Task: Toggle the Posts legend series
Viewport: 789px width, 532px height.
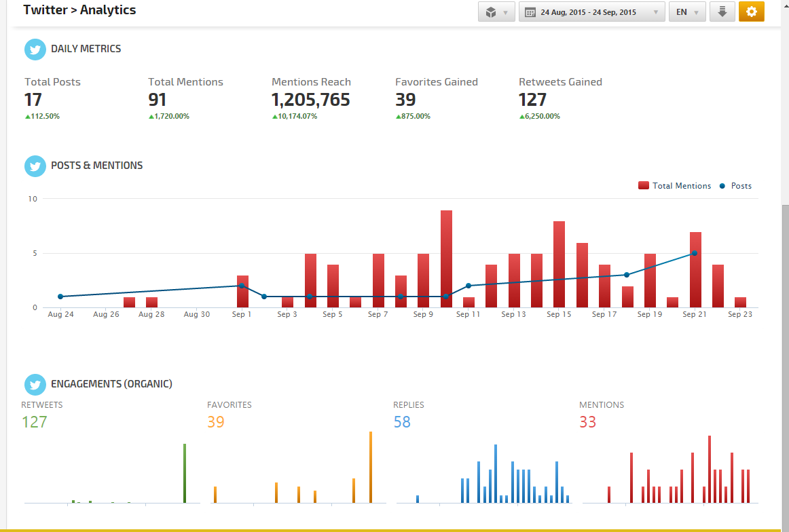Action: pos(736,186)
